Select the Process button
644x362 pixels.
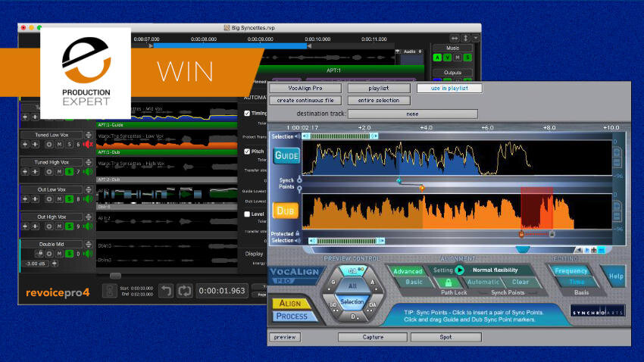click(292, 317)
